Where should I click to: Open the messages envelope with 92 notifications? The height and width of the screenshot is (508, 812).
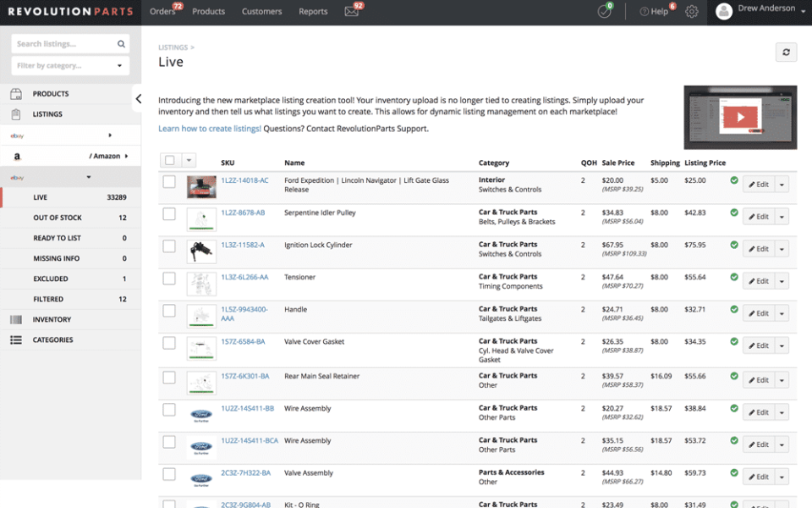click(352, 12)
